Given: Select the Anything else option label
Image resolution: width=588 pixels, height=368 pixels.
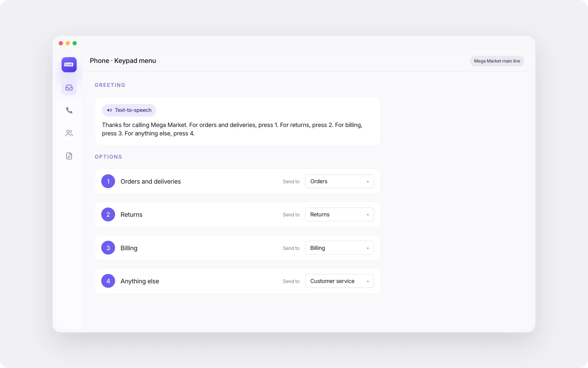Looking at the screenshot, I should (x=140, y=281).
